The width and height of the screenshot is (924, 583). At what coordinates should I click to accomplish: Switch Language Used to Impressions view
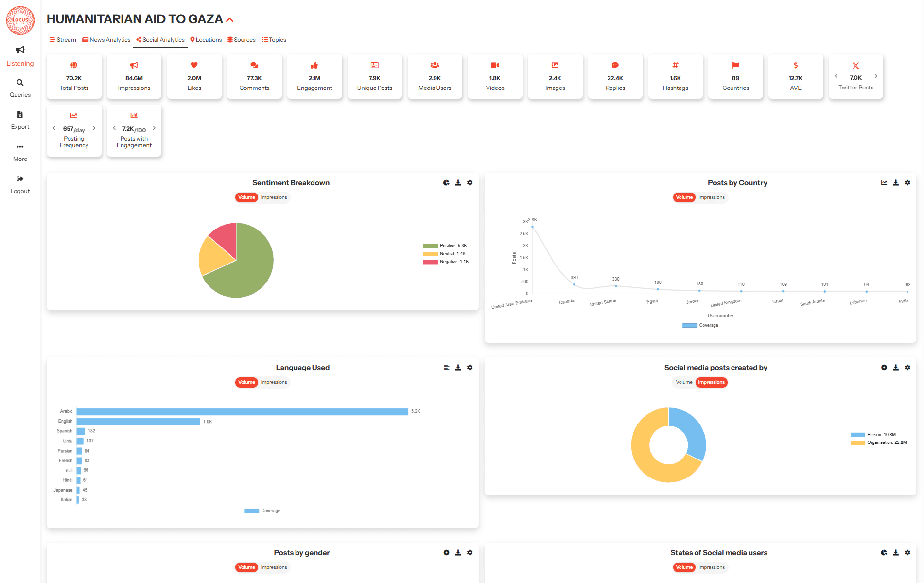(274, 382)
